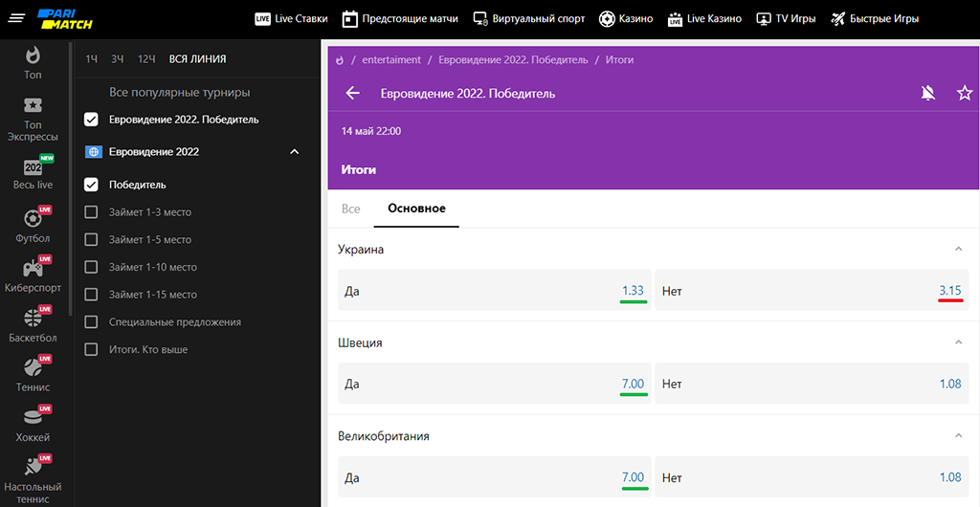980x507 pixels.
Task: Switch to the Основное tab
Action: coord(417,209)
